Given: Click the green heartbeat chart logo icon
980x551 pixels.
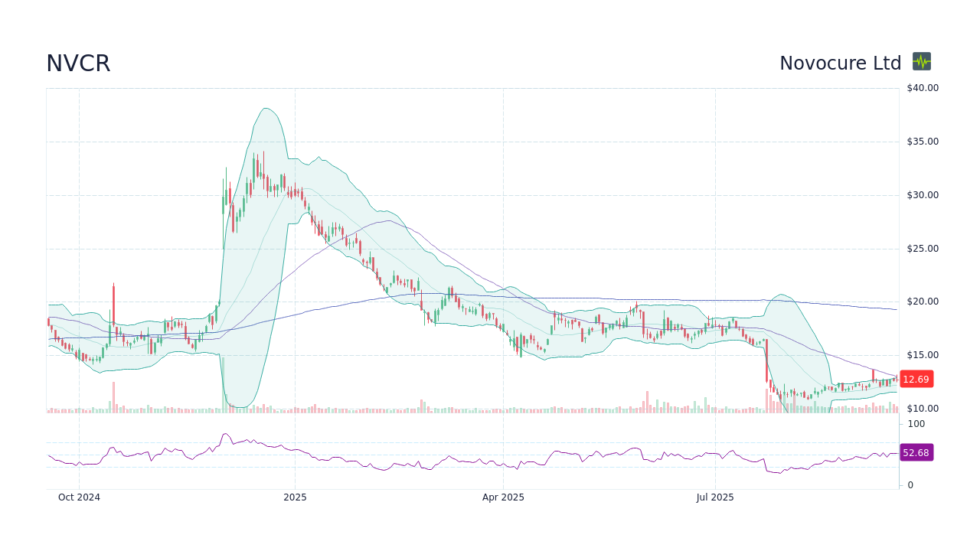Looking at the screenshot, I should [x=921, y=62].
